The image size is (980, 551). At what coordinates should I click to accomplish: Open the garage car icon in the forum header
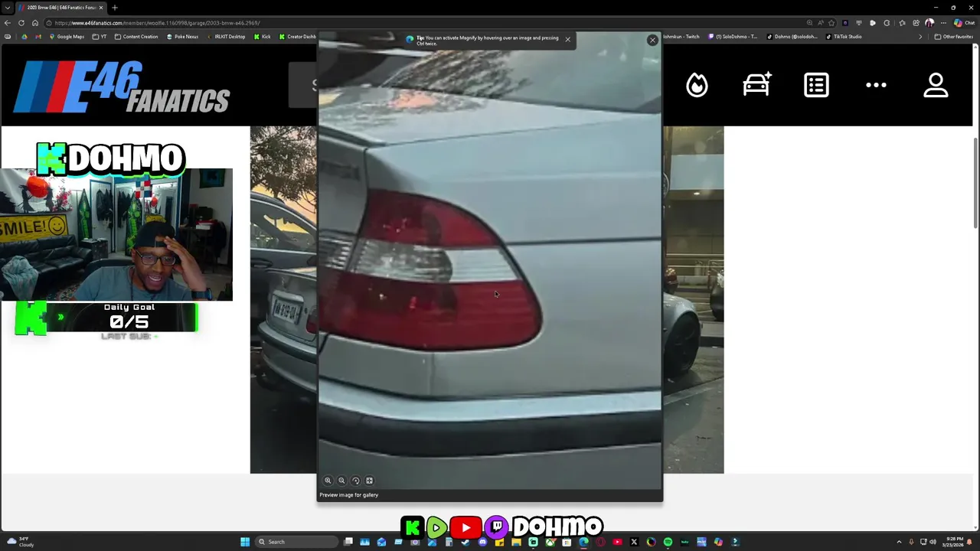(756, 85)
